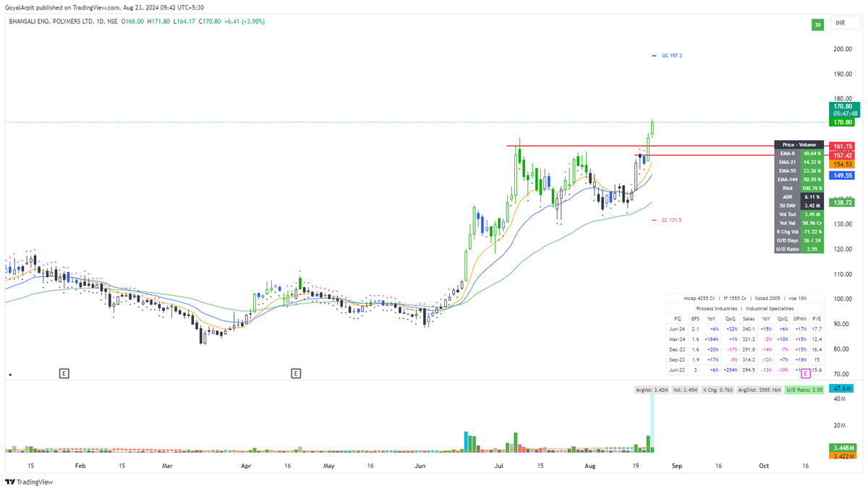Select the 50 DAV value 3.42 M
Viewport: 868px width, 491px height.
(812, 205)
